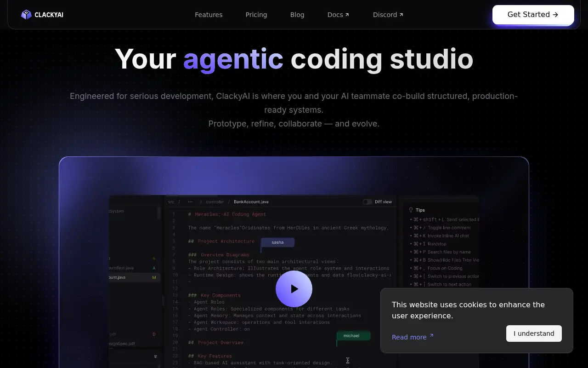Screen dimensions: 588x368
Task: Go to the Pricing page
Action: click(256, 15)
